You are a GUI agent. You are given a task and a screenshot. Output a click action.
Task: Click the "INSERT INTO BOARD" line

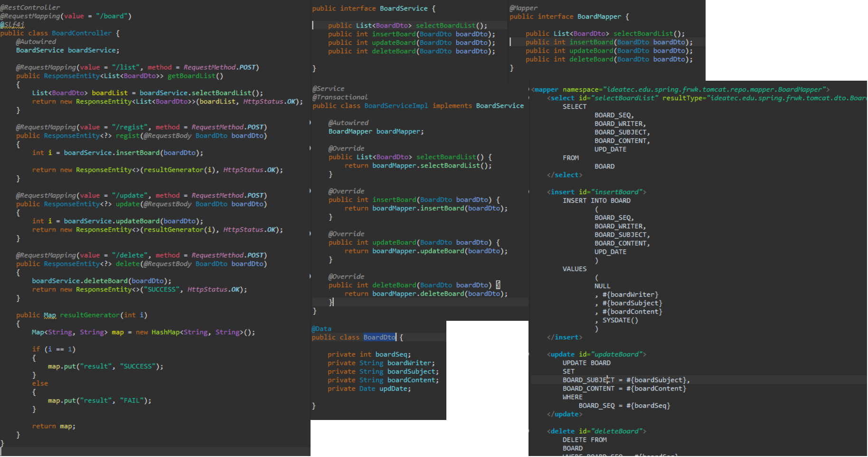pos(596,201)
